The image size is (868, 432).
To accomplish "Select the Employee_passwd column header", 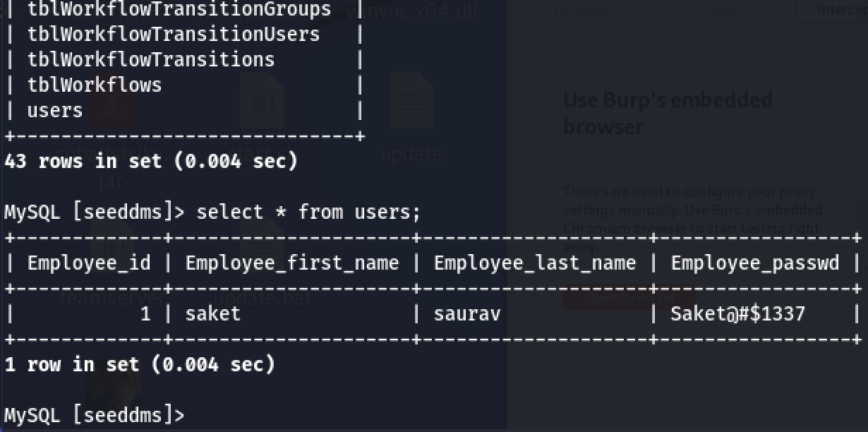I will pos(754,263).
